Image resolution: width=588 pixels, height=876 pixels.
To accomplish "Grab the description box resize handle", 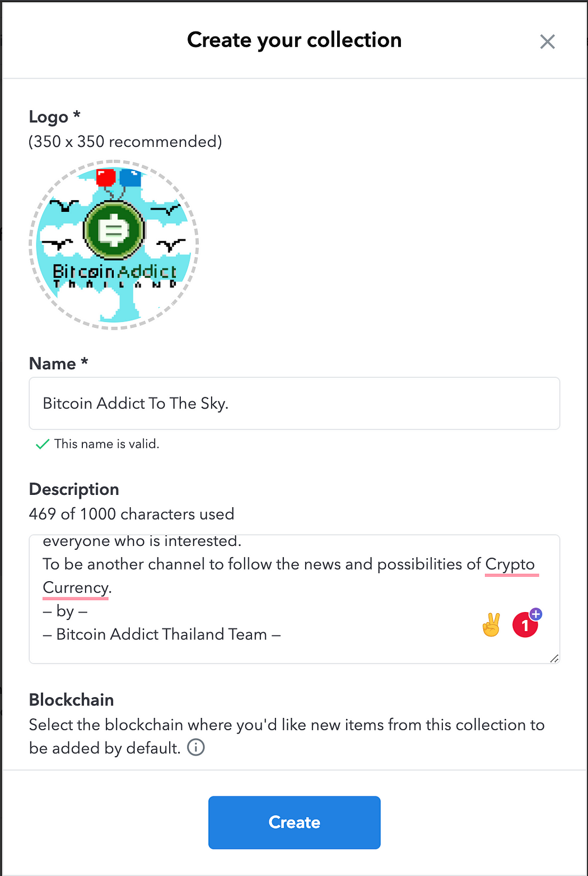I will tap(554, 659).
